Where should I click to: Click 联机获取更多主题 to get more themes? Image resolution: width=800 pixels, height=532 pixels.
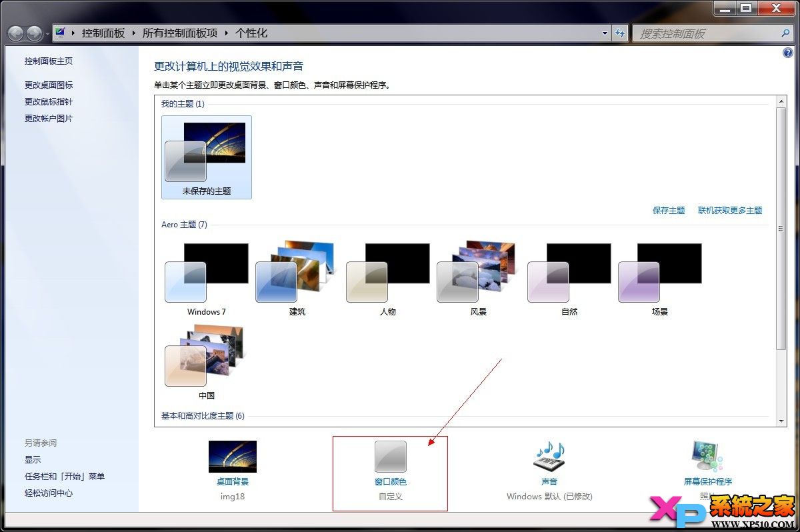tap(730, 209)
